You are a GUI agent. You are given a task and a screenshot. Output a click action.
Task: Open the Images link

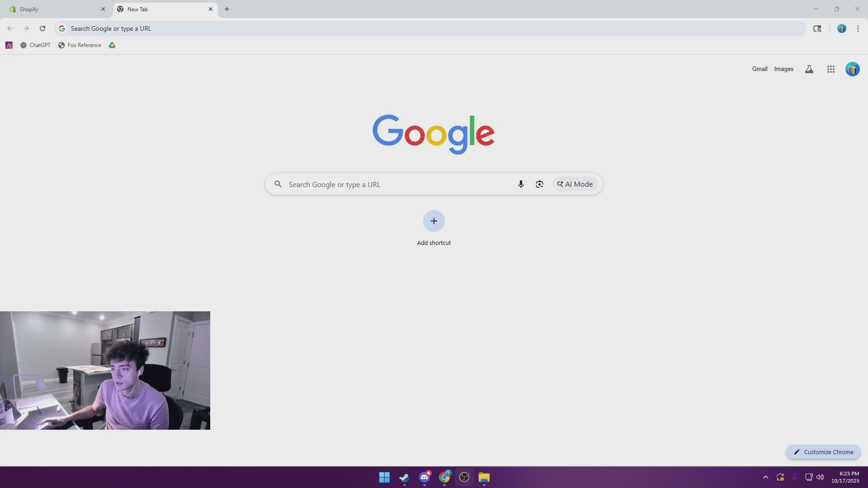click(x=783, y=69)
